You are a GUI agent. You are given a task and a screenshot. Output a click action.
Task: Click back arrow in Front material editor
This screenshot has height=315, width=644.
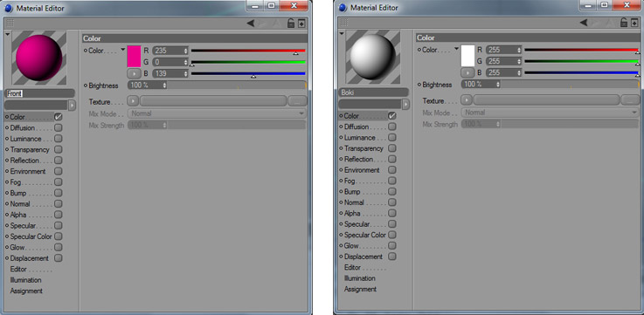click(250, 24)
